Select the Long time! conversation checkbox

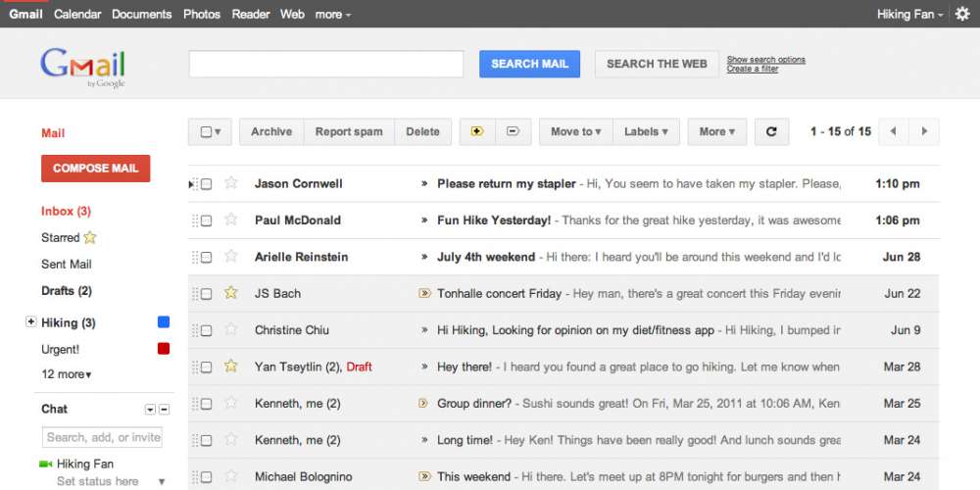click(206, 441)
